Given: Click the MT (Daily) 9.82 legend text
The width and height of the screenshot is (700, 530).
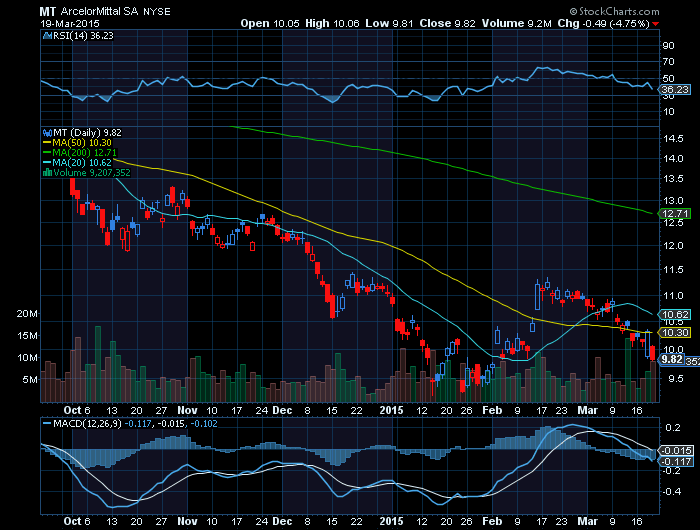Looking at the screenshot, I should pyautogui.click(x=88, y=133).
